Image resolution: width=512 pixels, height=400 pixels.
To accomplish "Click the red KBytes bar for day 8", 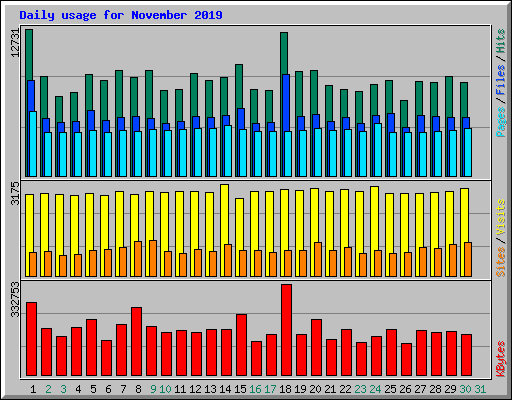I will tap(136, 342).
